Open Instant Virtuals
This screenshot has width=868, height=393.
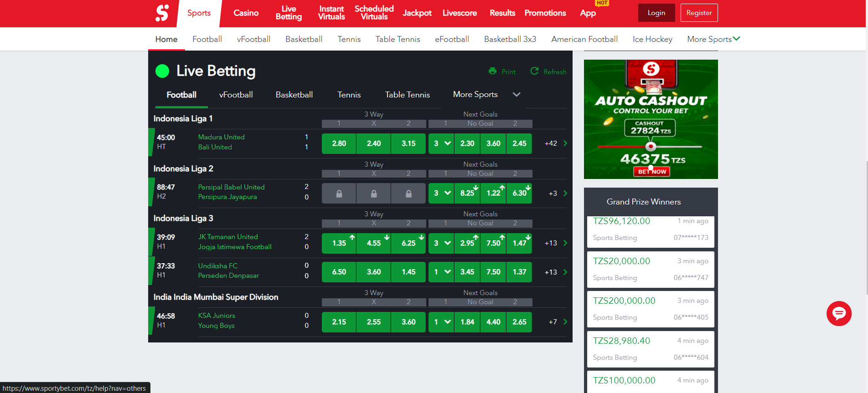pos(331,13)
